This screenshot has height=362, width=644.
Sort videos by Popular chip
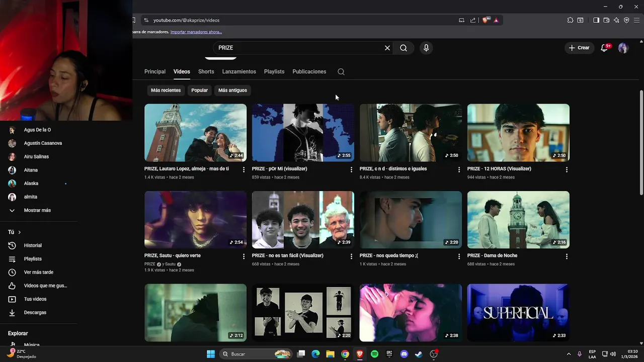(199, 90)
